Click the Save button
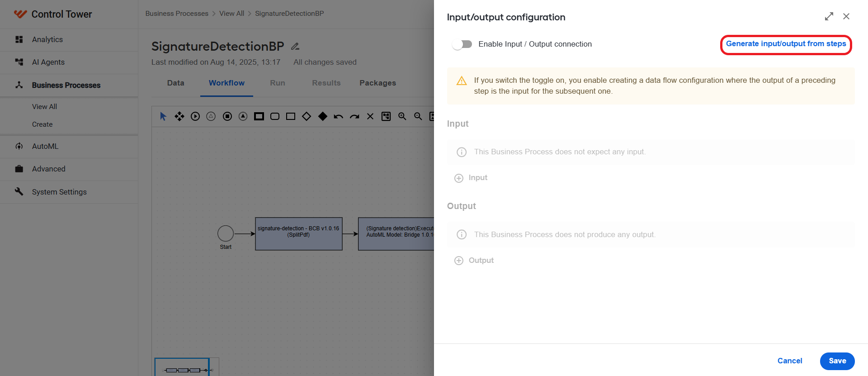Viewport: 868px width, 376px height. (x=837, y=361)
